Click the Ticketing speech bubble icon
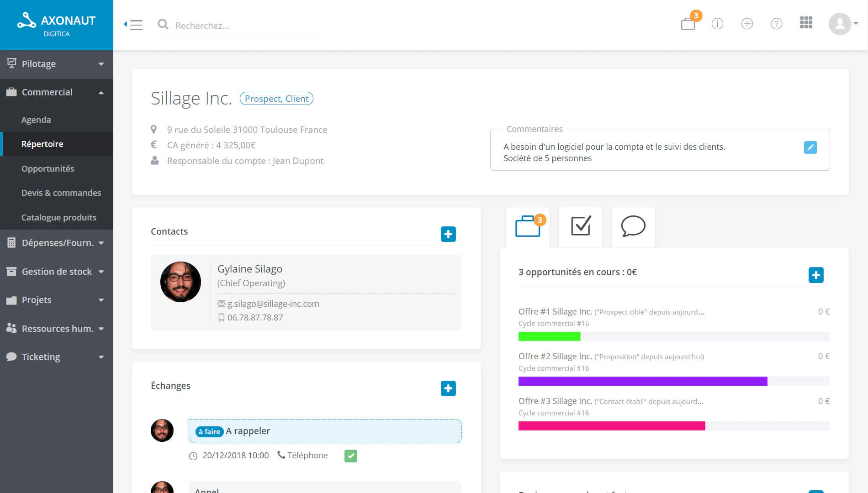The height and width of the screenshot is (493, 868). (11, 357)
